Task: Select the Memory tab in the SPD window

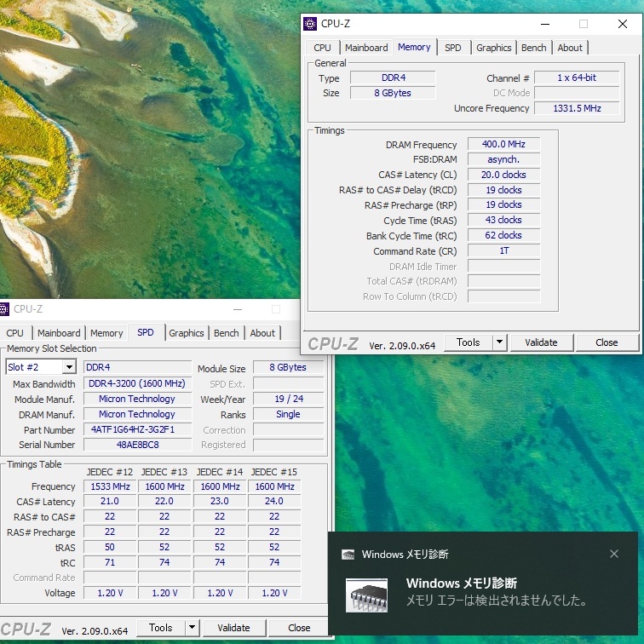Action: point(106,333)
